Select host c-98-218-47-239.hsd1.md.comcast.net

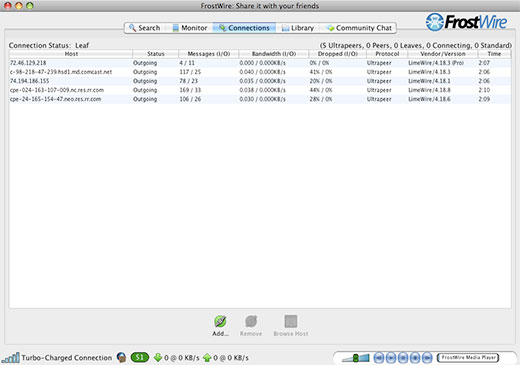260,72
